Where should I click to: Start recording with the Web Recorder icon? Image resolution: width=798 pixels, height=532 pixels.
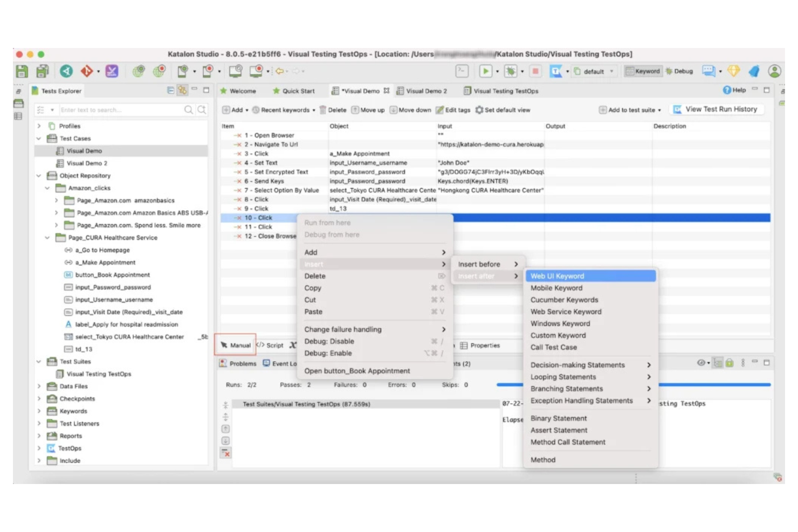[160, 70]
